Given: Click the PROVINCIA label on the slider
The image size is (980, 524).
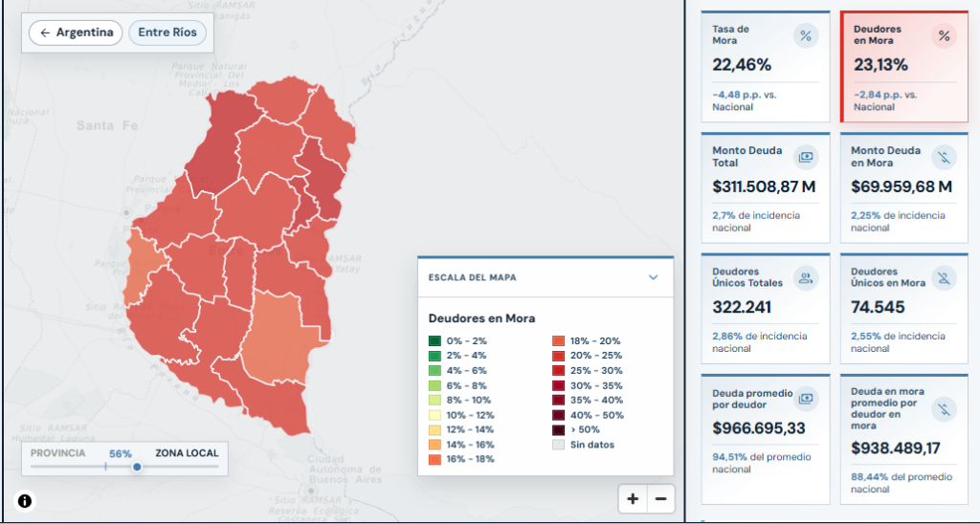Looking at the screenshot, I should tap(58, 453).
